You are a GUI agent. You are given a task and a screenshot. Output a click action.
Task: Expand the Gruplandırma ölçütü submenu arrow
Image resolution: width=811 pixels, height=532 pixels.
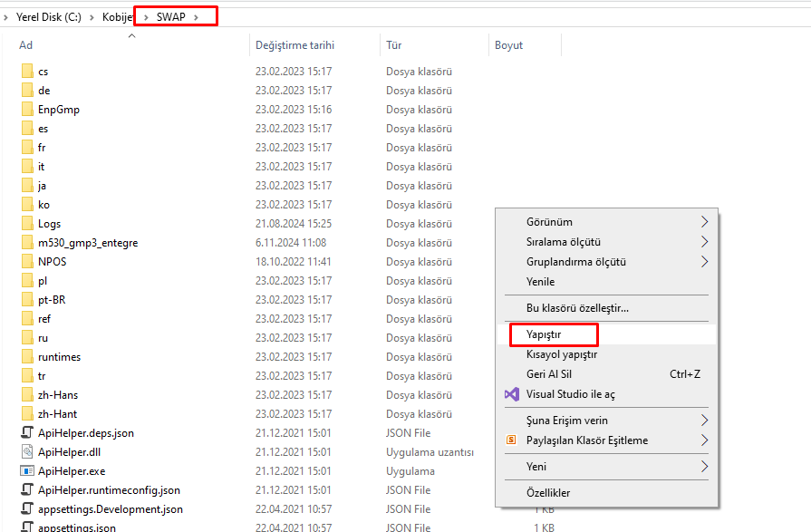(x=704, y=261)
